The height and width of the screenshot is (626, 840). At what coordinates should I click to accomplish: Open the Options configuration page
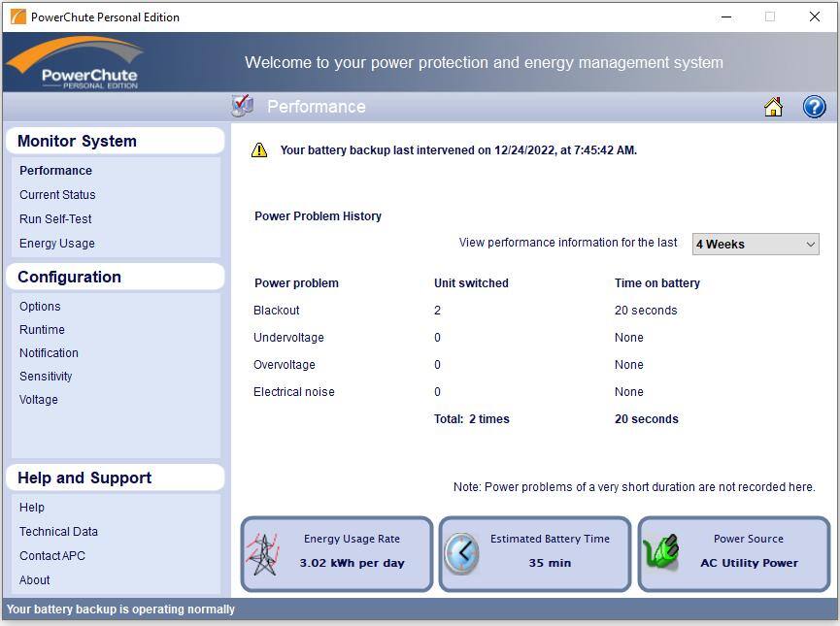[x=40, y=306]
